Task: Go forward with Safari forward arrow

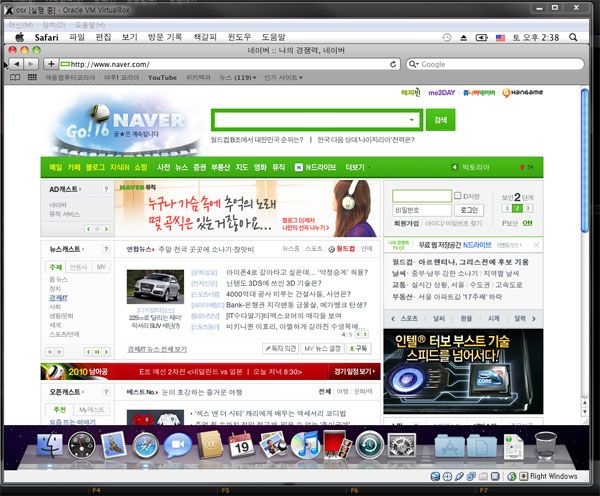Action: click(31, 64)
